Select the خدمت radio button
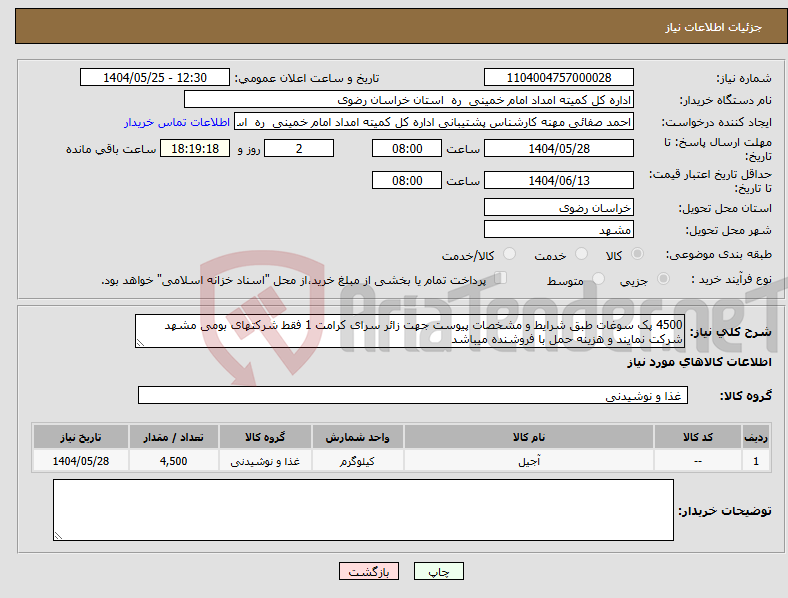This screenshot has height=598, width=788. click(581, 254)
